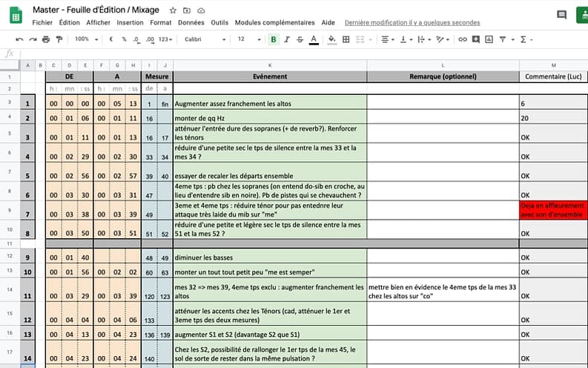Toggle strikethrough formatting

(x=300, y=39)
